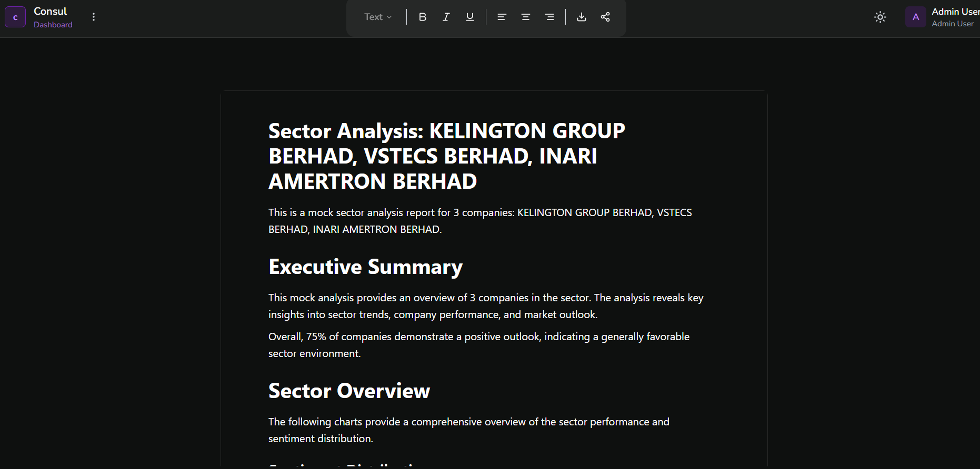Click the Sector Analysis main title

pos(446,156)
